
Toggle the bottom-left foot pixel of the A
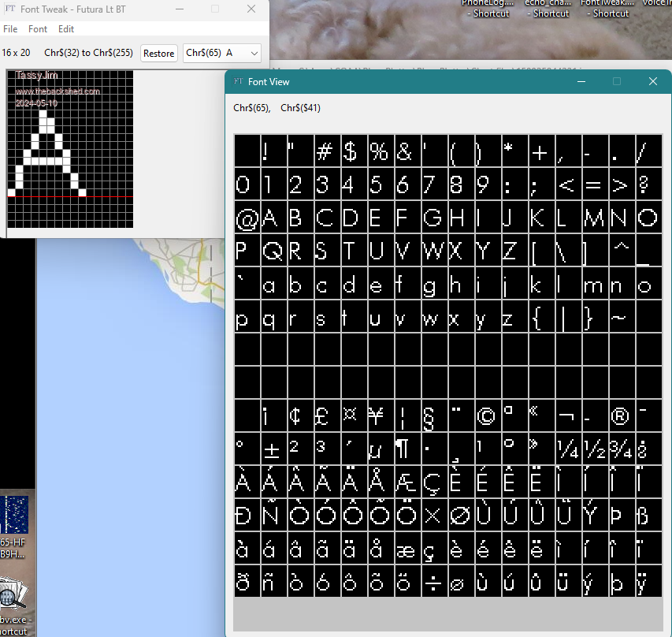[11, 192]
